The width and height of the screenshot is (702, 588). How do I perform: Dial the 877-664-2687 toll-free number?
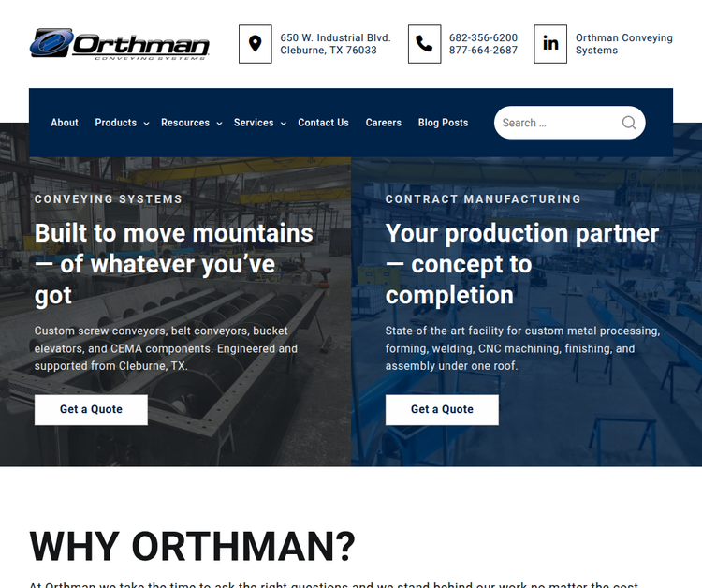(483, 51)
